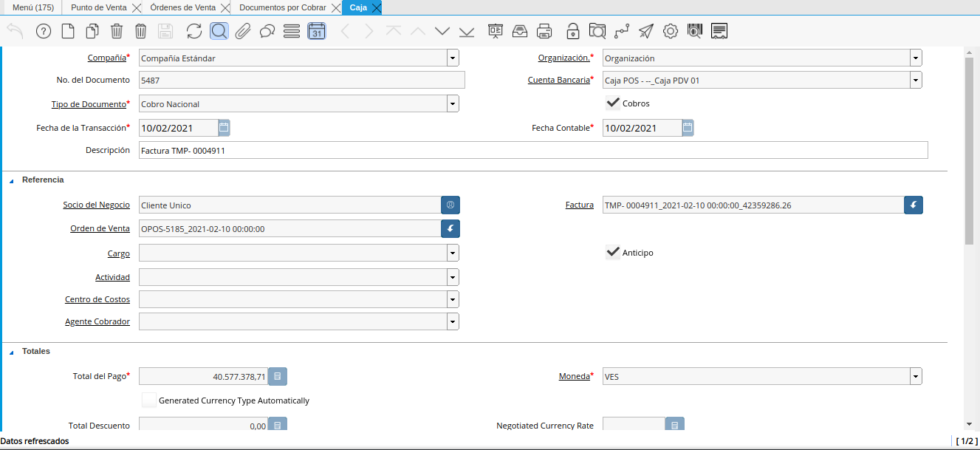Open Orden de Venta lookup button
The width and height of the screenshot is (980, 450).
pyautogui.click(x=450, y=228)
